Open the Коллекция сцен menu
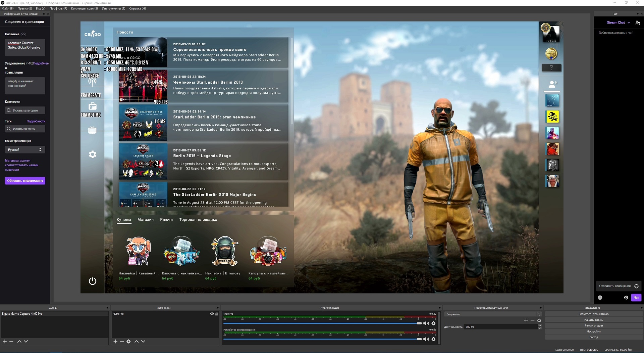 [85, 8]
